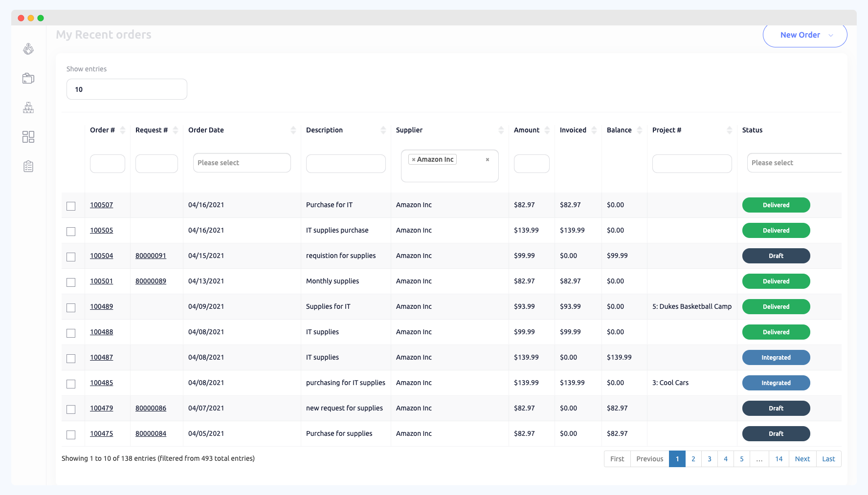Image resolution: width=868 pixels, height=495 pixels.
Task: Sort the table by Supplier column
Action: [501, 130]
